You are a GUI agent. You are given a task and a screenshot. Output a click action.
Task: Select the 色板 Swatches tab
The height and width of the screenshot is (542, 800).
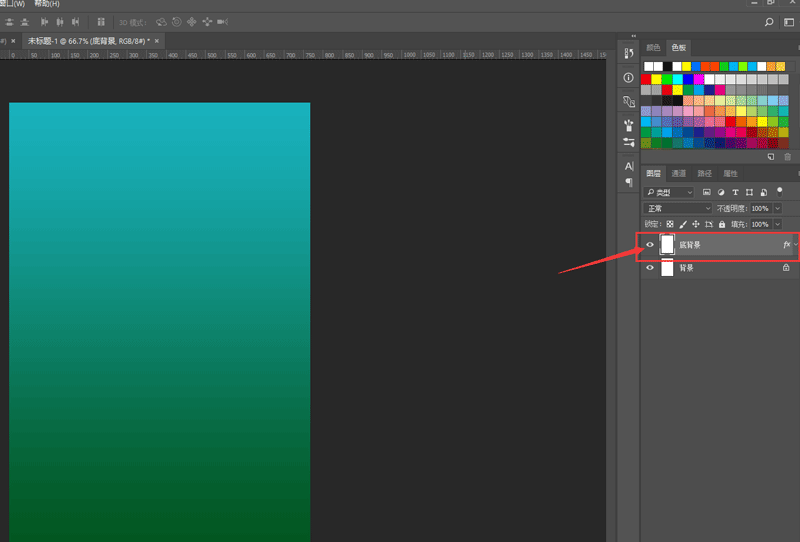point(679,47)
